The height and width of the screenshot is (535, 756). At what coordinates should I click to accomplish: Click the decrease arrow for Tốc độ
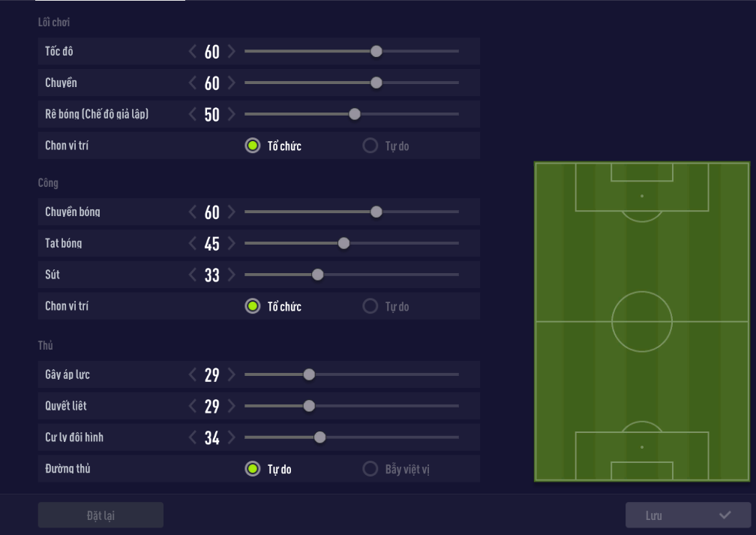coord(193,52)
